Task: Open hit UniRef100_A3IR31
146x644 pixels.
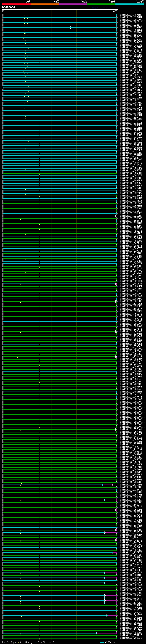Action: [131, 45]
